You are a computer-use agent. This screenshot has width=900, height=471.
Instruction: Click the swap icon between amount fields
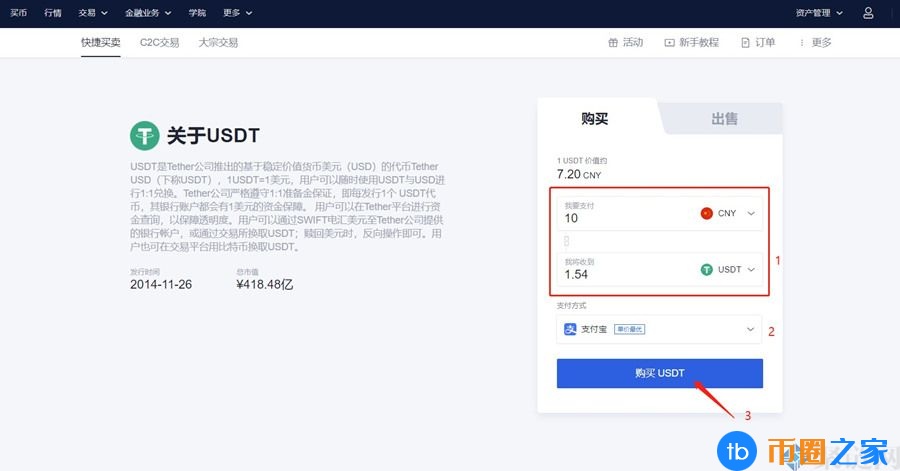coord(567,241)
